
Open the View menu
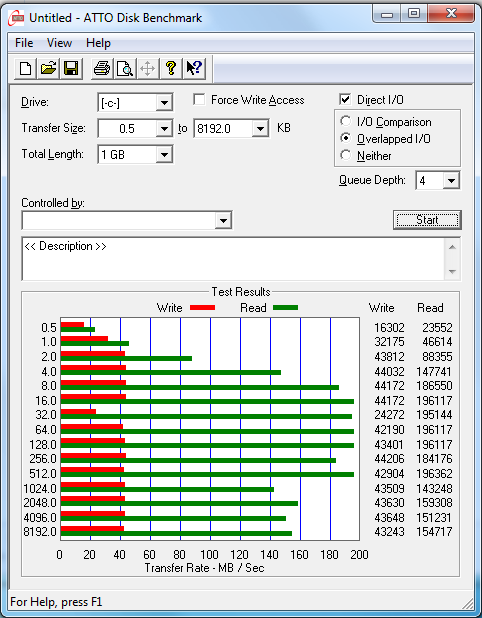[x=59, y=43]
